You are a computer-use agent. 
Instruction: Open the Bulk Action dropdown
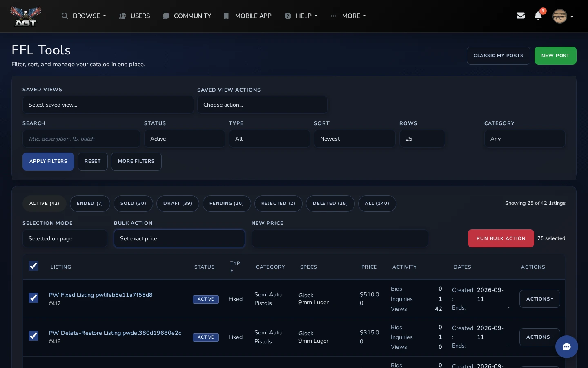pyautogui.click(x=179, y=238)
